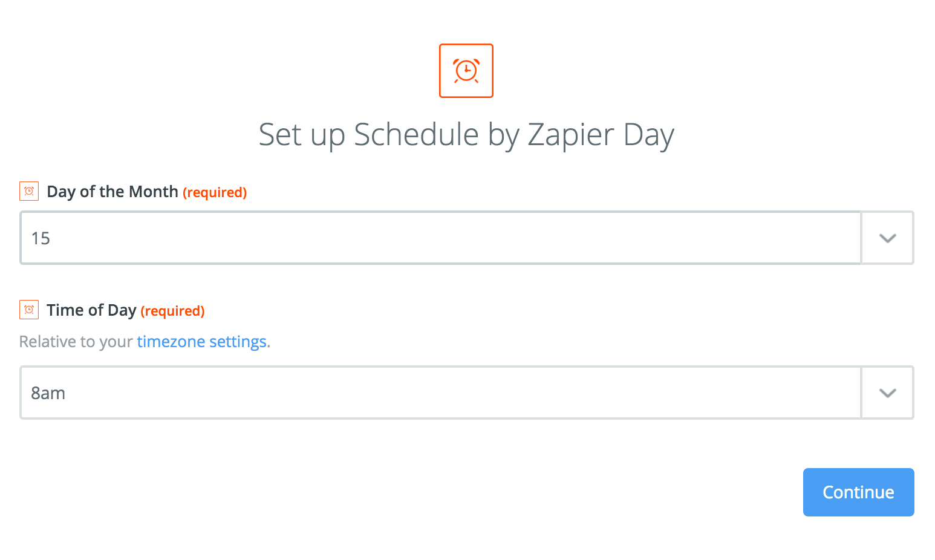
Task: Click the word timezone in the blue link
Action: 171,342
